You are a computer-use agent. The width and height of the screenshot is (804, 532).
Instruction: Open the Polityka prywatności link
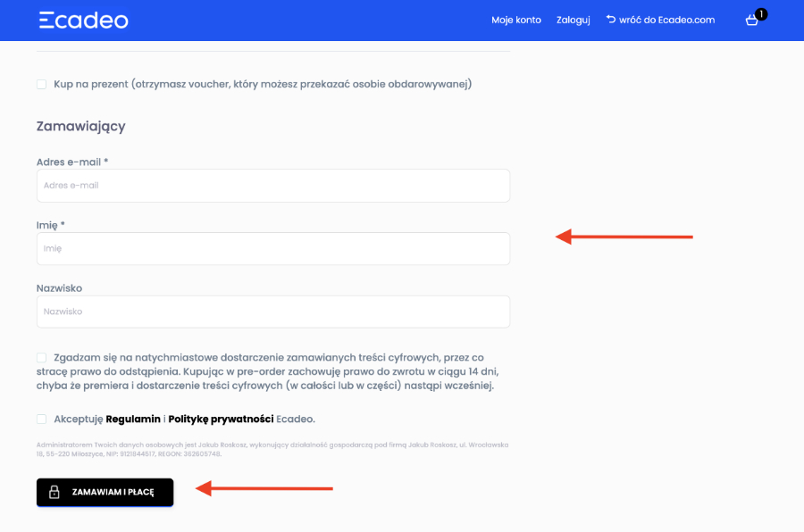(x=221, y=419)
